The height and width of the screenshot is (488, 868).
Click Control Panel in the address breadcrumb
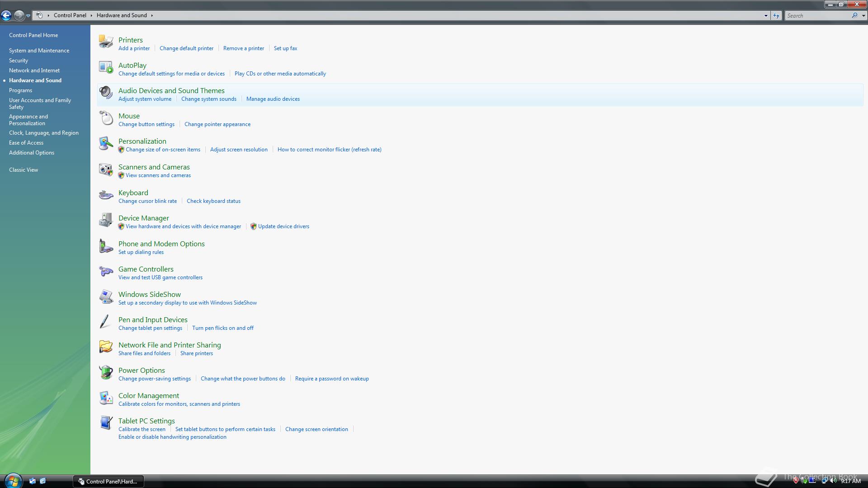point(70,15)
